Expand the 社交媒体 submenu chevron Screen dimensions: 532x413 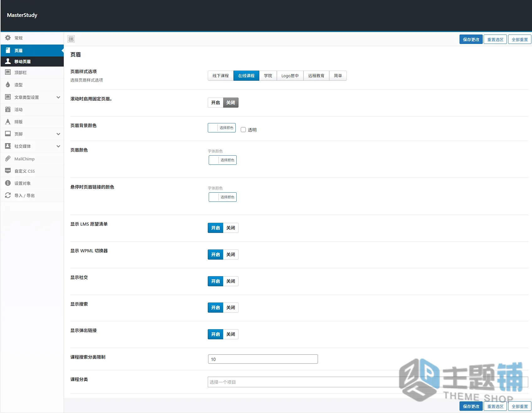(58, 146)
